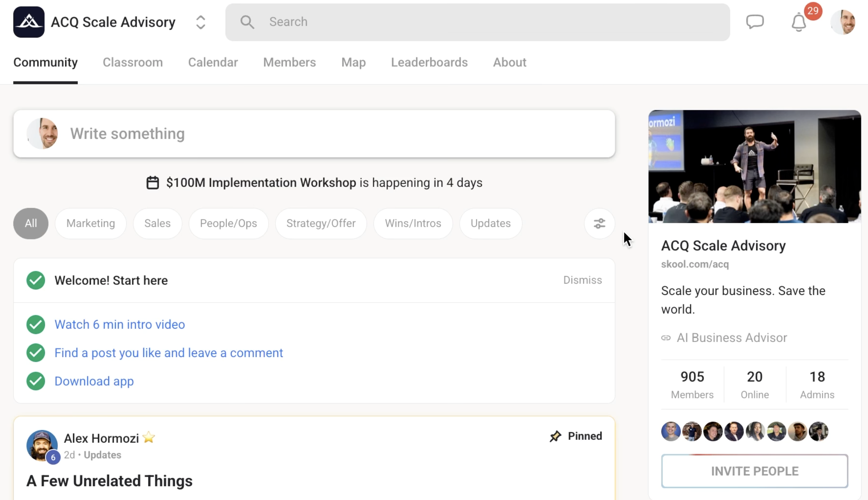Toggle the Welcome Start here checkmark
This screenshot has width=868, height=500.
click(35, 280)
